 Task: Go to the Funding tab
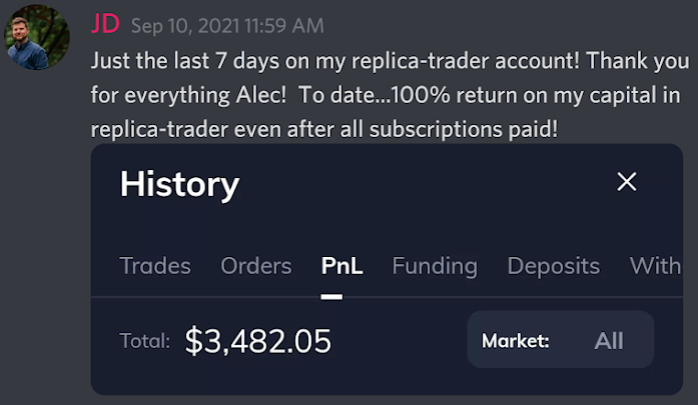click(435, 266)
